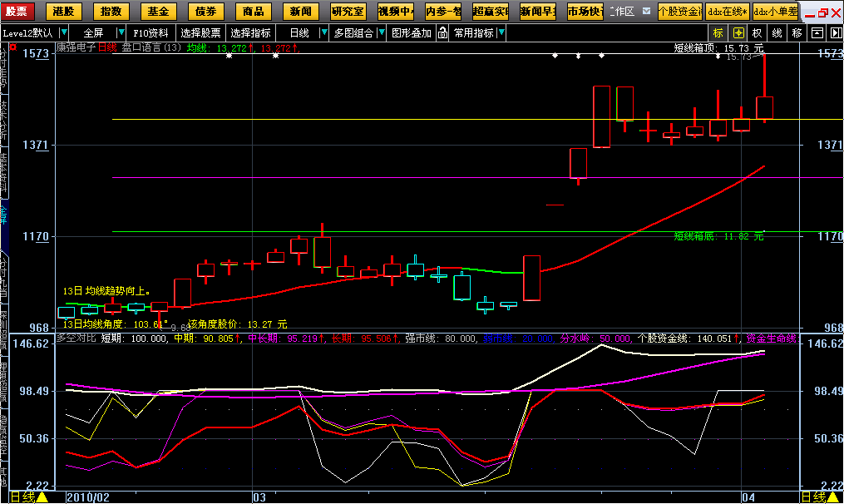Screen dimensions: 844x504
Task: Open the Level2默认 dropdown arrow
Action: tap(65, 33)
